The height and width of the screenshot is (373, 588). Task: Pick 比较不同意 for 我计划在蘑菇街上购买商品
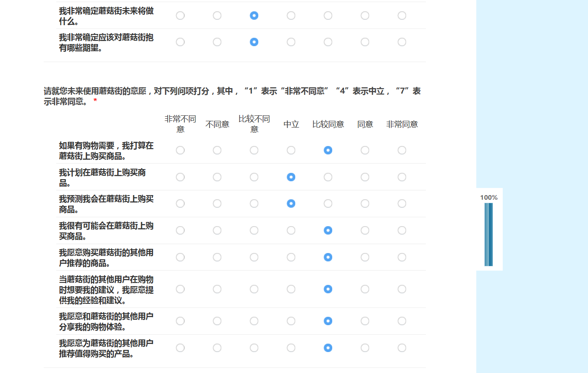click(x=254, y=177)
